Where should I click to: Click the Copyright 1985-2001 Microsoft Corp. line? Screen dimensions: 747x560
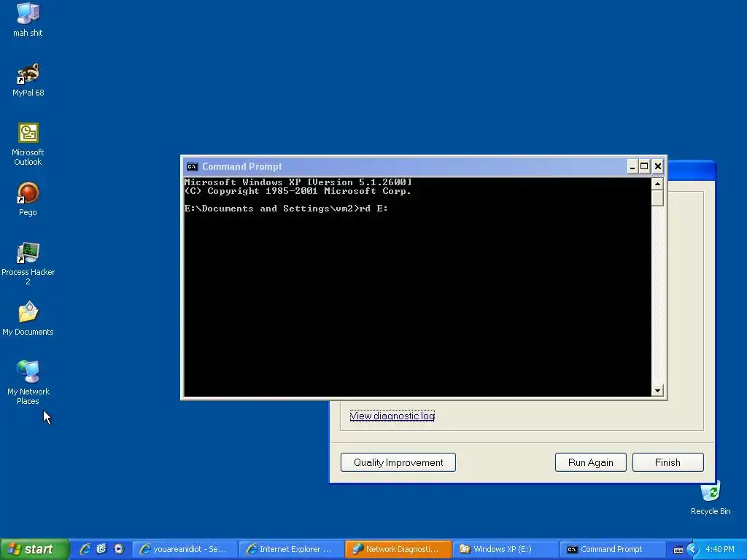[298, 191]
